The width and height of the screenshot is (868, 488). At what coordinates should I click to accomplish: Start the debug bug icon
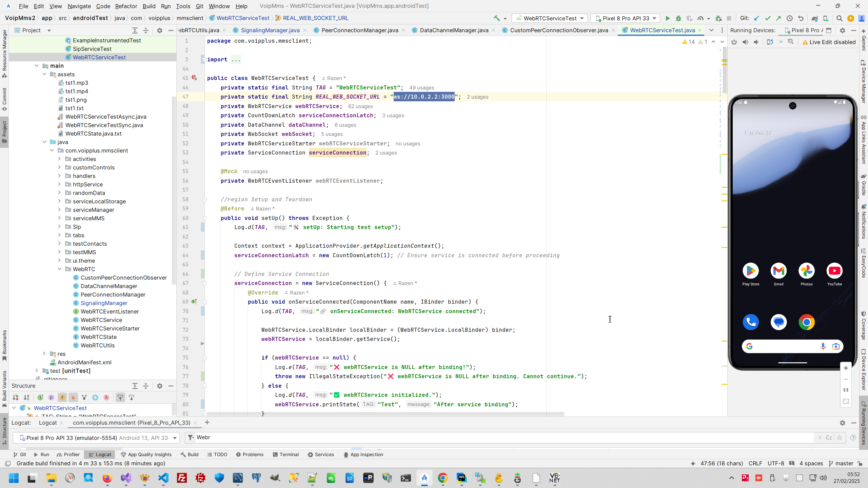pyautogui.click(x=678, y=18)
